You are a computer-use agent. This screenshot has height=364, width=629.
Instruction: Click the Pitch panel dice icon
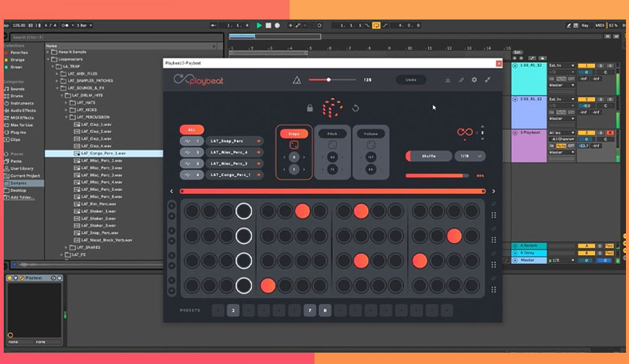pyautogui.click(x=333, y=144)
